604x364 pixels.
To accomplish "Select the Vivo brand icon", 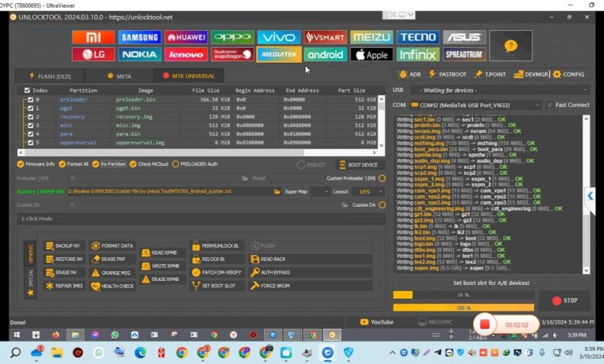I will 279,37.
